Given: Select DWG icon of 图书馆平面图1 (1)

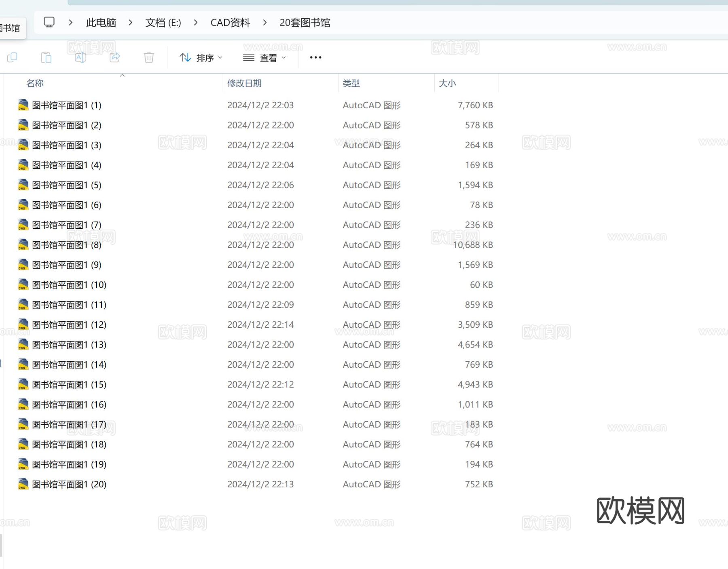Looking at the screenshot, I should pyautogui.click(x=23, y=105).
